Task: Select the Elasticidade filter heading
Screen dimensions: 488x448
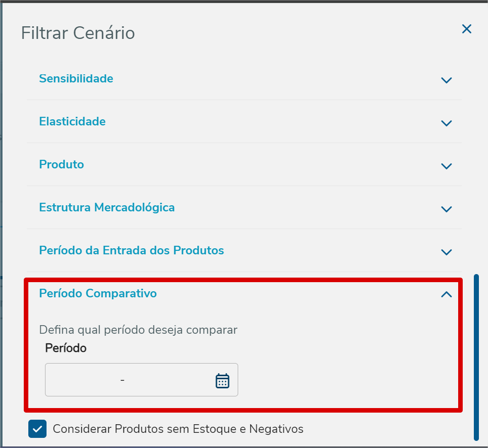Action: point(72,122)
